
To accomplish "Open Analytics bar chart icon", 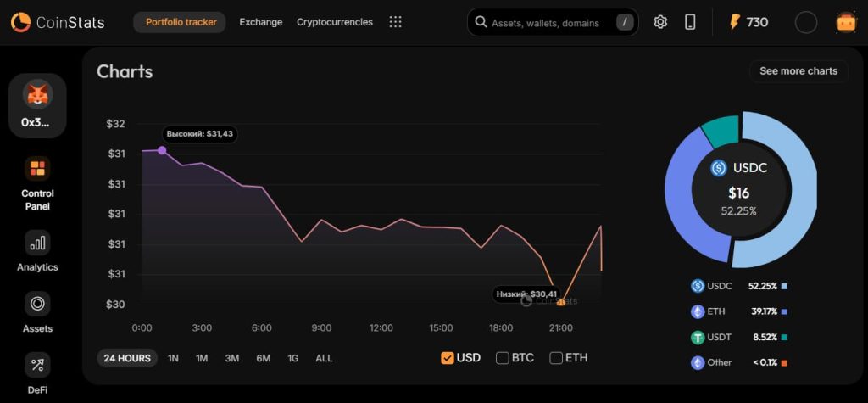I will [37, 243].
